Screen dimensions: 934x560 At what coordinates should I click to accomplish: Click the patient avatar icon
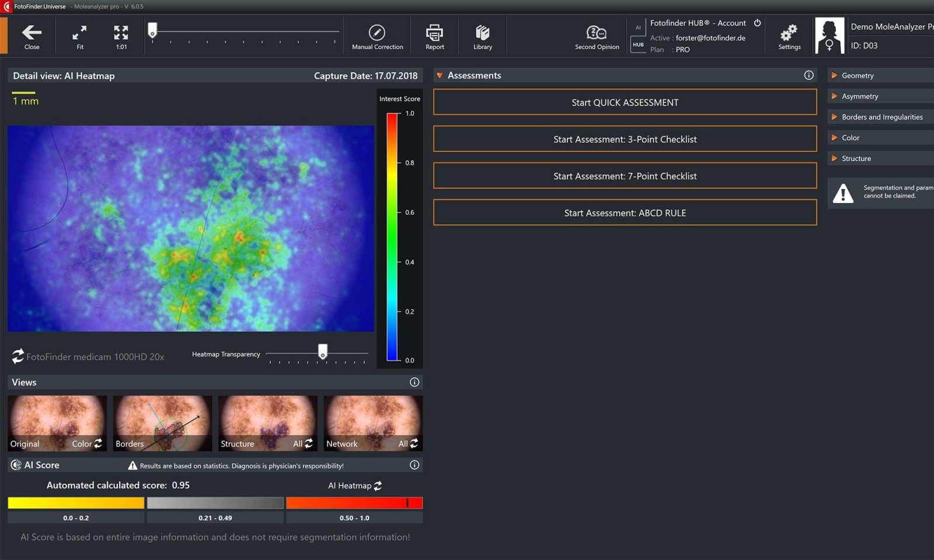[829, 36]
